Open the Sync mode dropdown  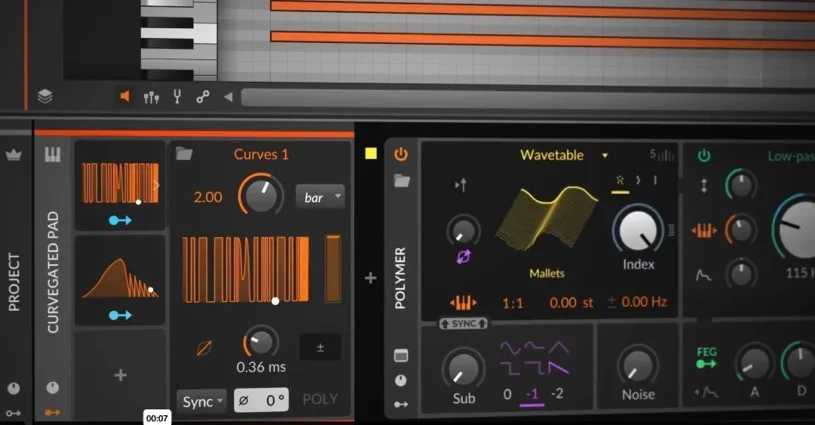[202, 402]
